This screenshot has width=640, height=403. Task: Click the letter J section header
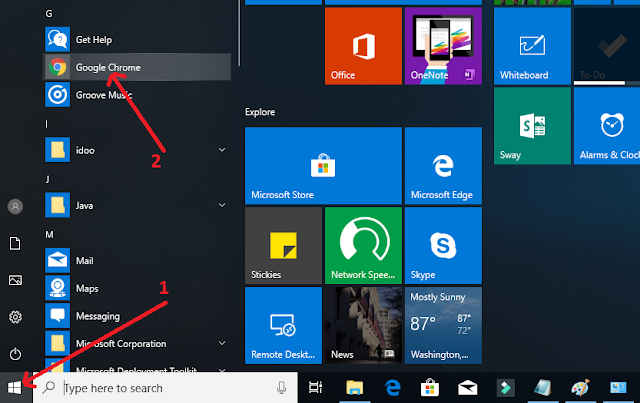point(47,179)
